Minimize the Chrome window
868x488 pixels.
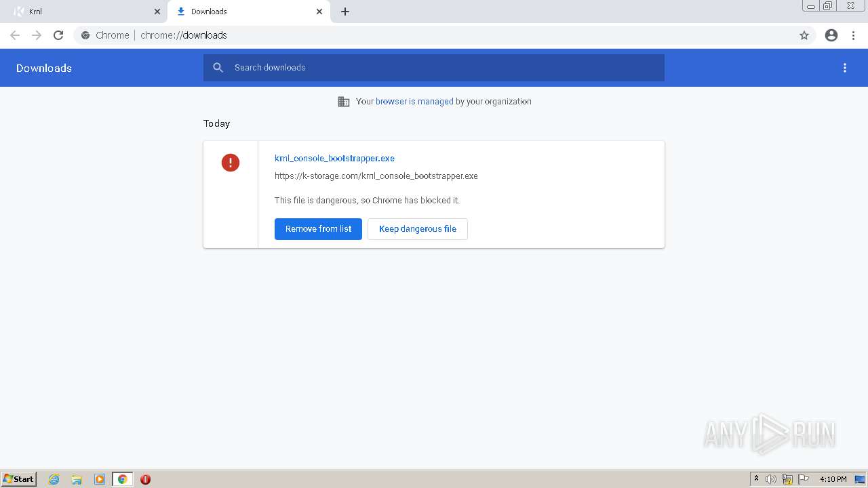[810, 6]
